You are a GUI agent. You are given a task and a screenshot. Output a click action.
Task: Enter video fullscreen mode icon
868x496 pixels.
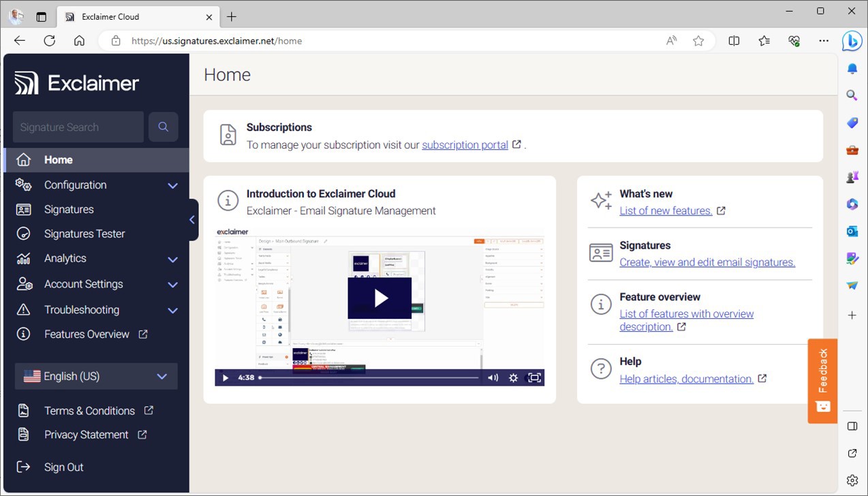pyautogui.click(x=535, y=377)
